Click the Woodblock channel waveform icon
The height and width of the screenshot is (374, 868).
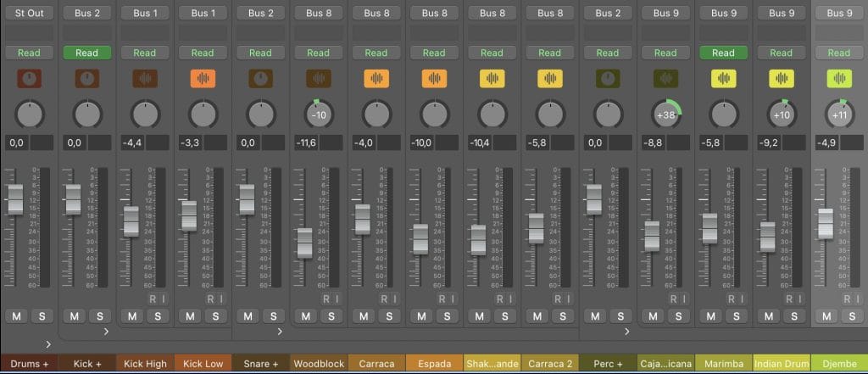tap(318, 79)
